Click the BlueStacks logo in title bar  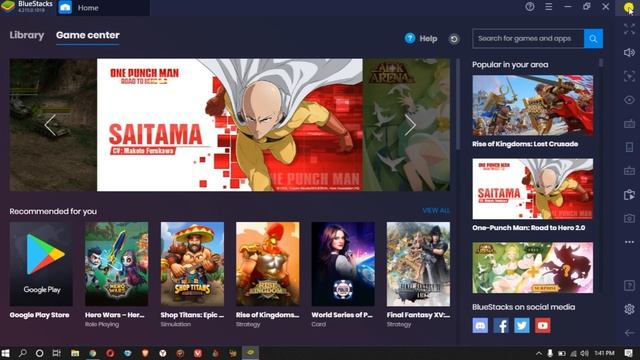click(x=8, y=7)
